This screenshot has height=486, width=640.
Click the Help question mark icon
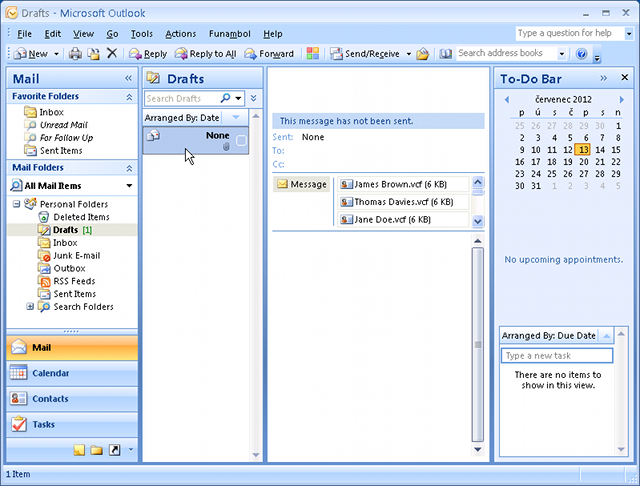[x=581, y=54]
